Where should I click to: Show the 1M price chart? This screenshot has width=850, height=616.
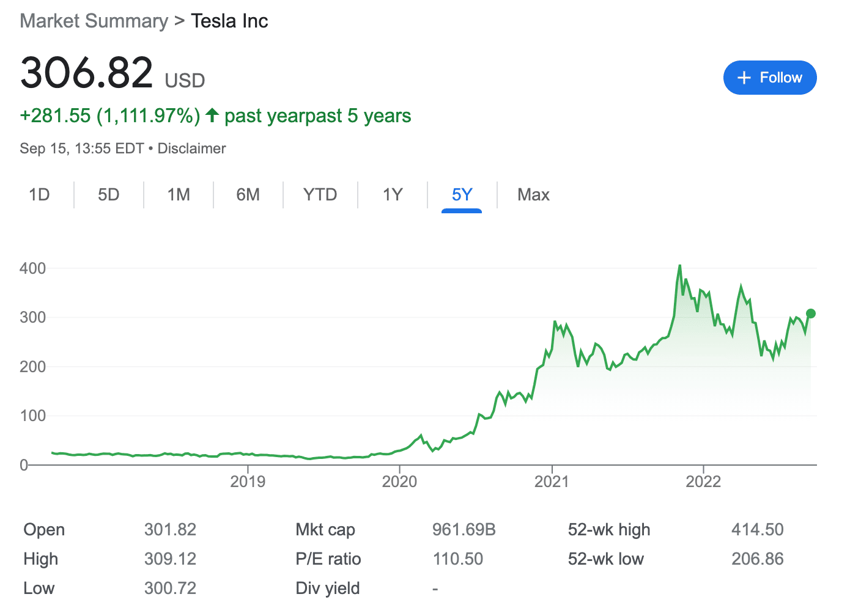pos(179,194)
